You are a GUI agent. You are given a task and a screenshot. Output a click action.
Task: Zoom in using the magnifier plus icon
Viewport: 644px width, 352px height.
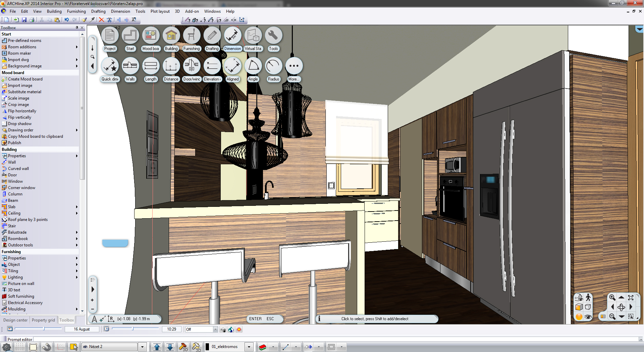pyautogui.click(x=612, y=297)
